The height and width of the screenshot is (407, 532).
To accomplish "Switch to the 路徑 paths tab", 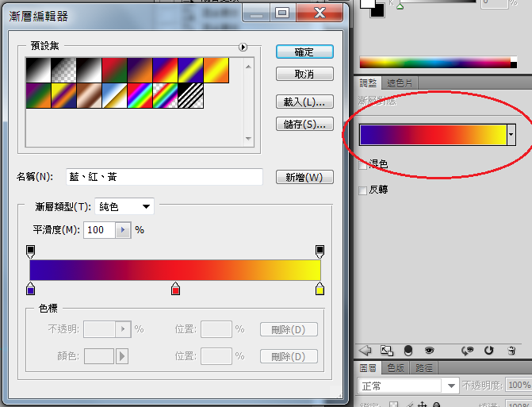I will point(423,368).
